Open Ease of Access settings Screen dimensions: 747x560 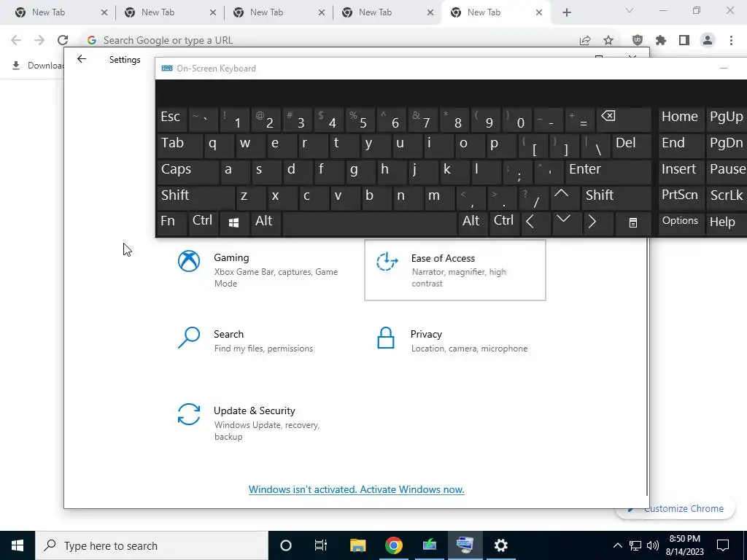(455, 270)
